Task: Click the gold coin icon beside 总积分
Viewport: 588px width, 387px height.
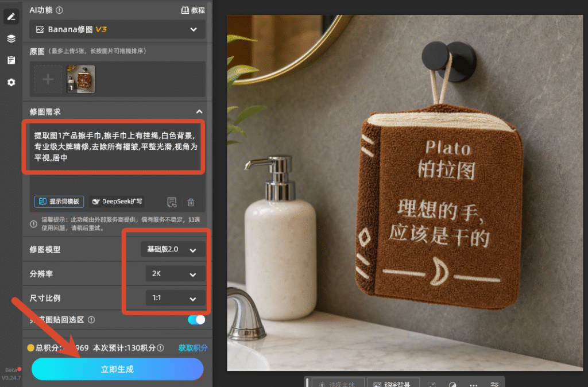Action: point(31,347)
